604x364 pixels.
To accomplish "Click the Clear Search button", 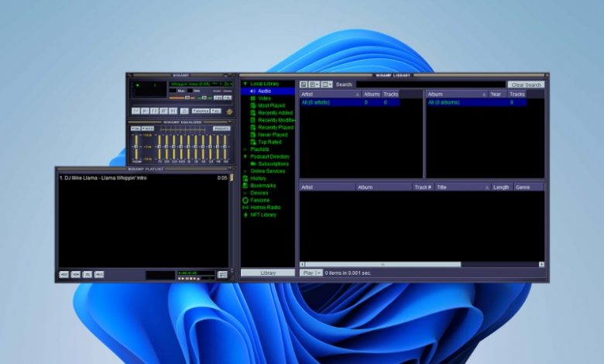I will (527, 84).
